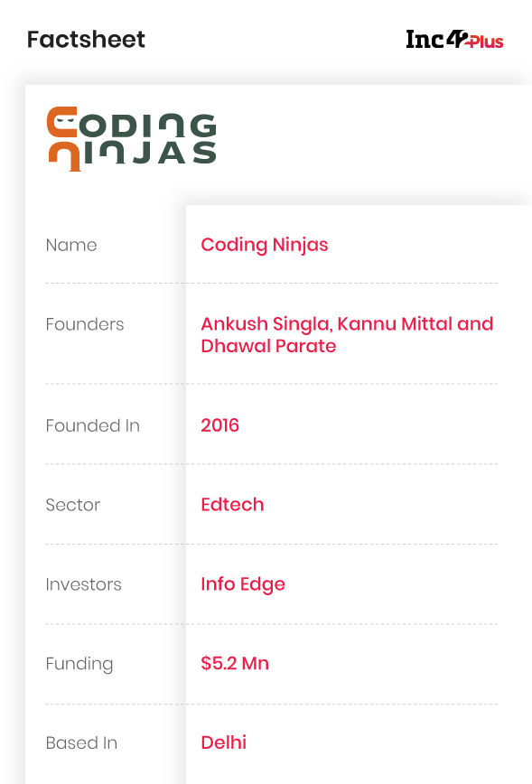Click the Founders row label
The width and height of the screenshot is (532, 784).
(85, 324)
